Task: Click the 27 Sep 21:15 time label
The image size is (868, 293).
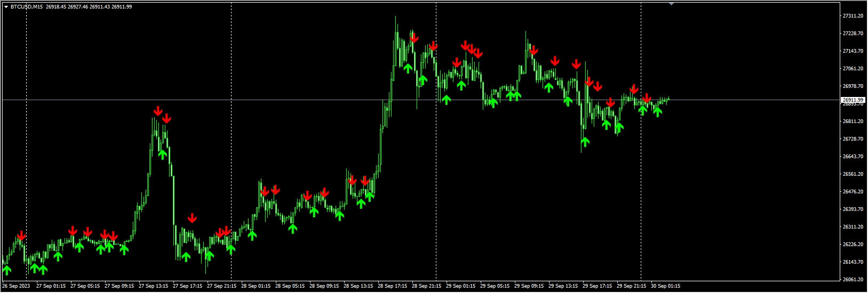Action: (x=222, y=286)
